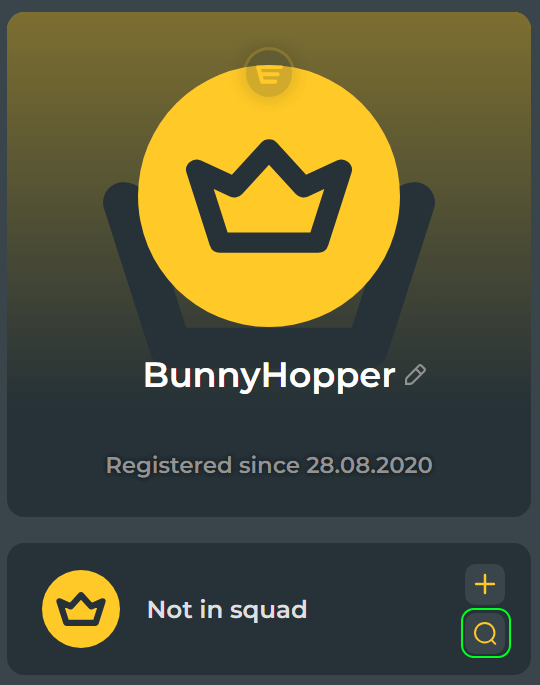This screenshot has height=685, width=540.
Task: Click the dark crown glyph inside large avatar
Action: (269, 196)
